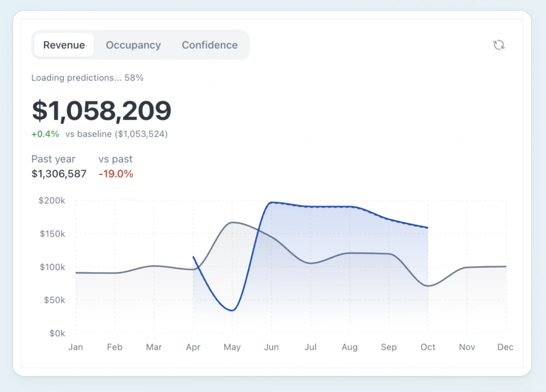Click the $100k y-axis label
The height and width of the screenshot is (392, 546).
(52, 267)
